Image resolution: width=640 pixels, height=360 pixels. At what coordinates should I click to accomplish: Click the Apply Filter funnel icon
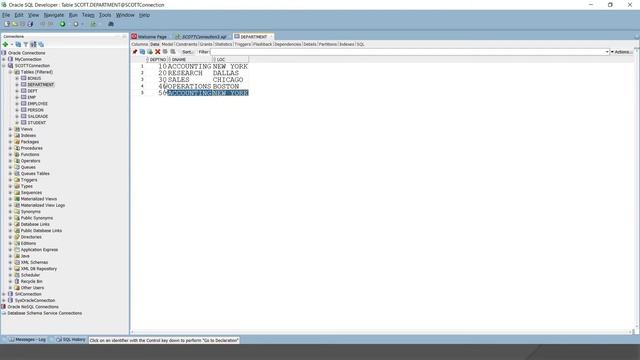(x=26, y=44)
